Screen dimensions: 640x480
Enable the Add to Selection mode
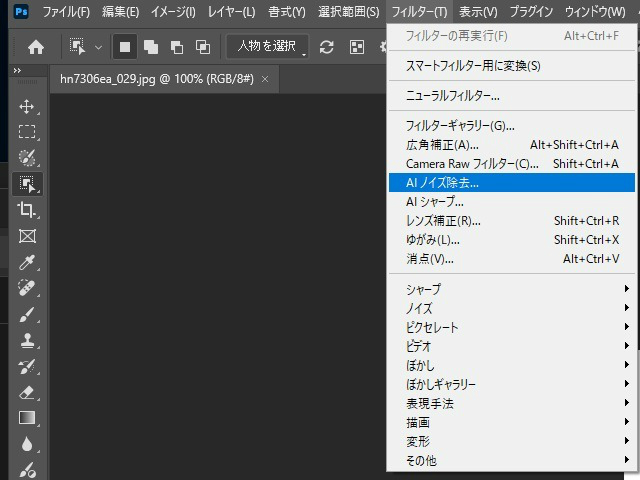point(151,47)
